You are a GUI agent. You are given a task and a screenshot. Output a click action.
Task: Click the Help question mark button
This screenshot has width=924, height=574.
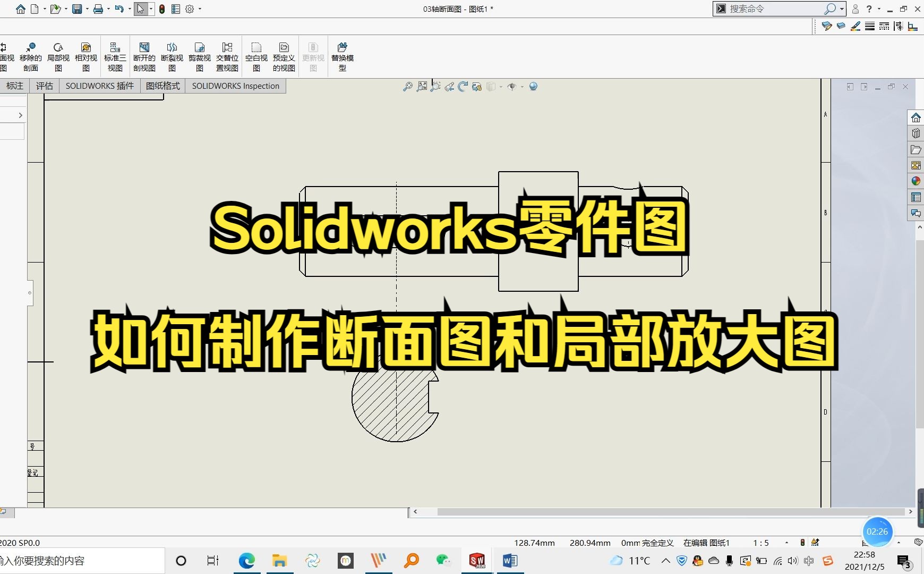[x=869, y=9]
